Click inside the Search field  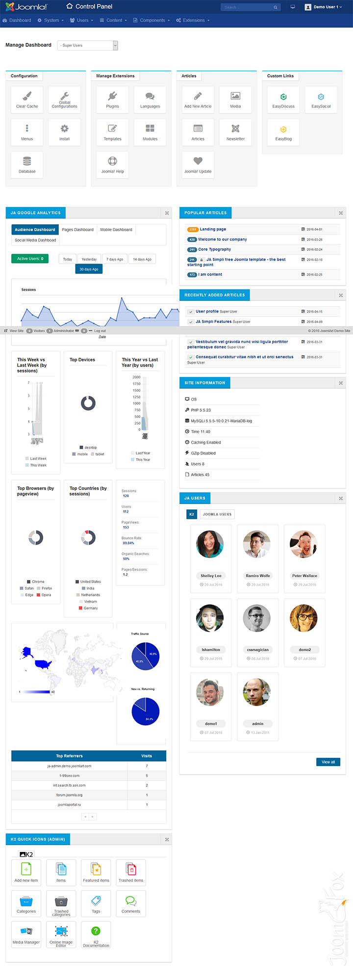click(247, 7)
